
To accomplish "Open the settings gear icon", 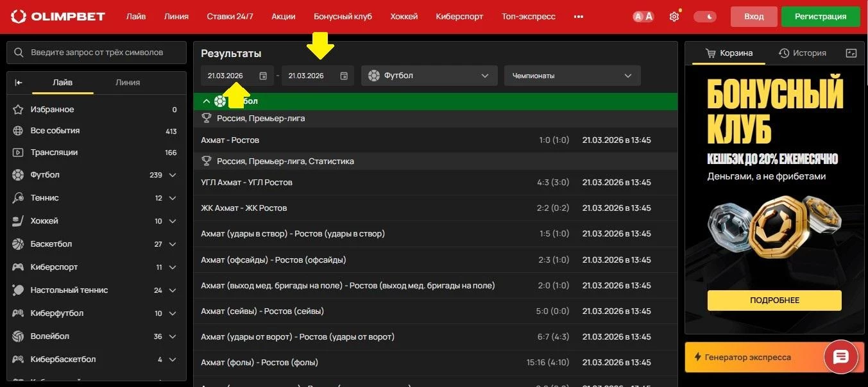I will pos(674,17).
